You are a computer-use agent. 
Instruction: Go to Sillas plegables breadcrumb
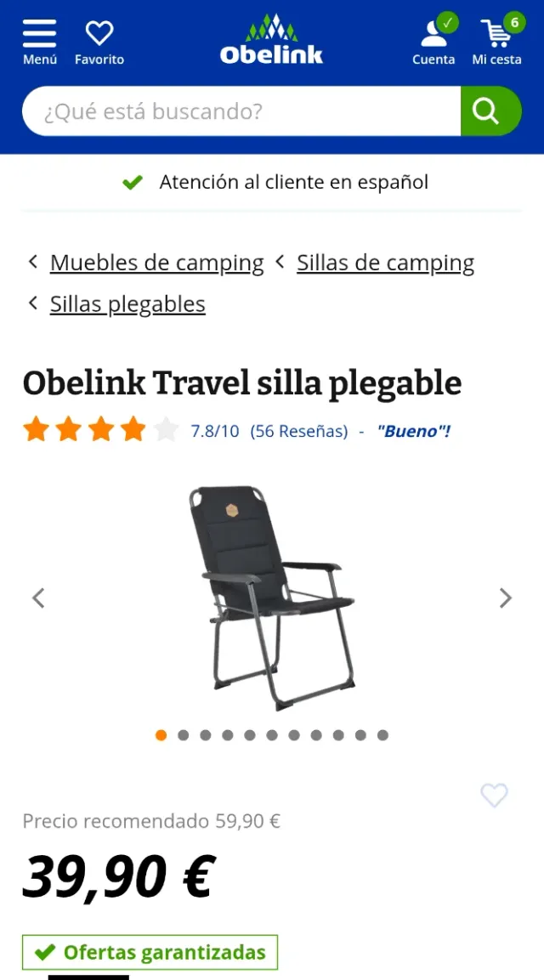(x=127, y=303)
